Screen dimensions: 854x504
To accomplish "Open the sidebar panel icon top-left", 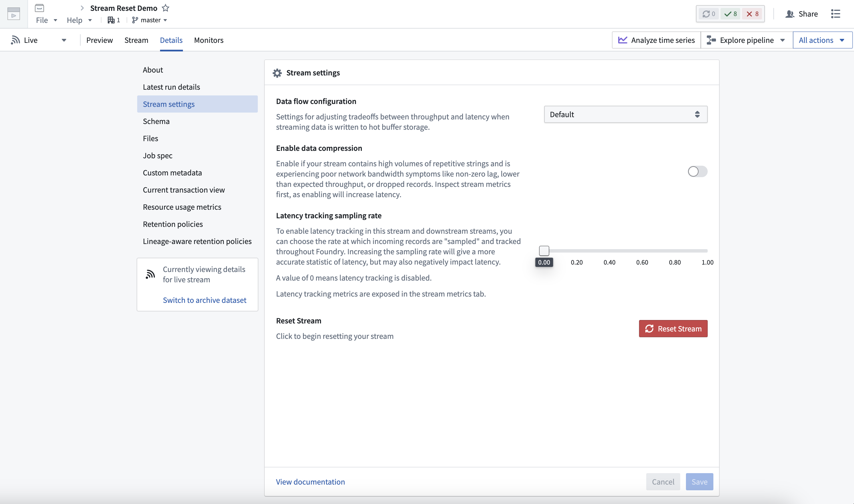I will coord(14,14).
